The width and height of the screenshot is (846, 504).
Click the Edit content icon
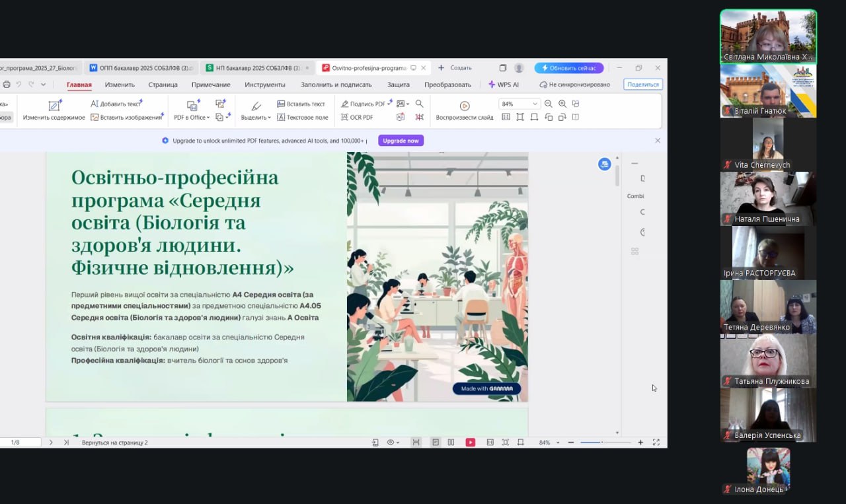54,106
